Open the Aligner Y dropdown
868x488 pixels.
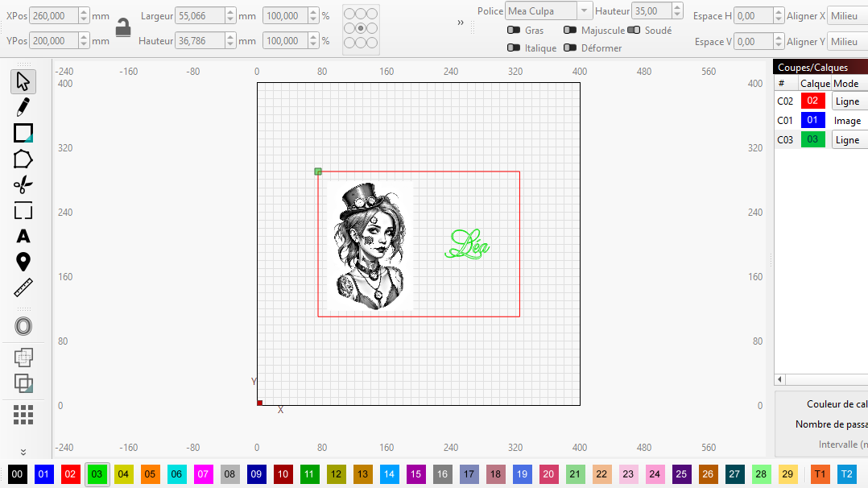pos(848,42)
